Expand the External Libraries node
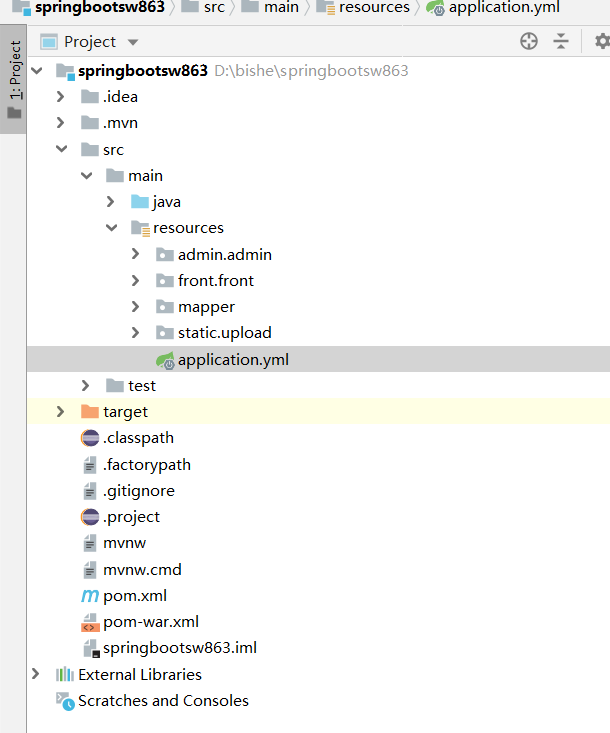The height and width of the screenshot is (733, 610). [36, 675]
